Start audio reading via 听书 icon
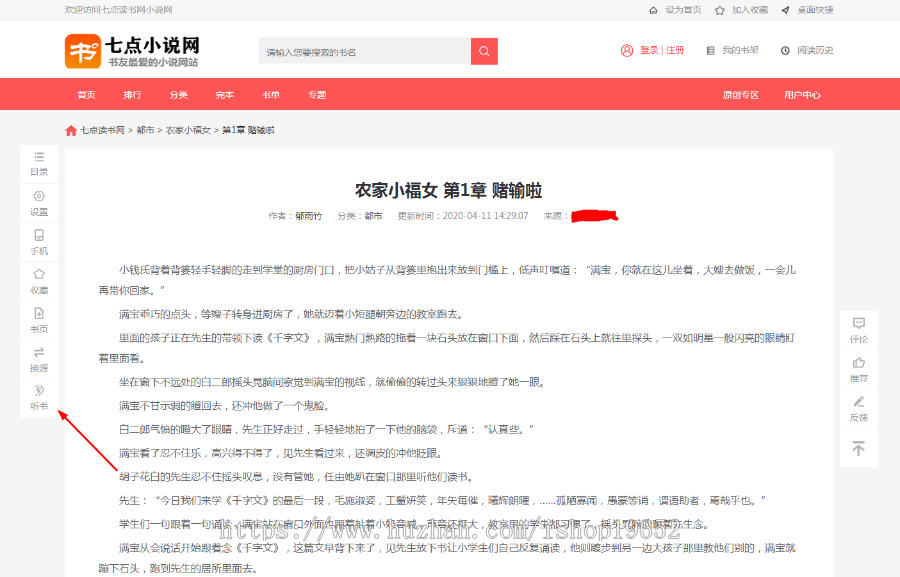Viewport: 900px width, 577px height. 38,397
